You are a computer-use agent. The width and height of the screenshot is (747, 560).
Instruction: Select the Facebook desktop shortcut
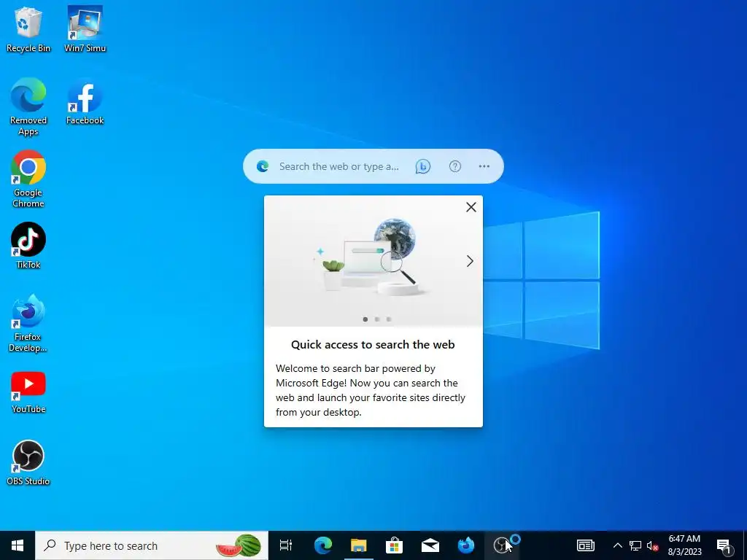point(85,102)
